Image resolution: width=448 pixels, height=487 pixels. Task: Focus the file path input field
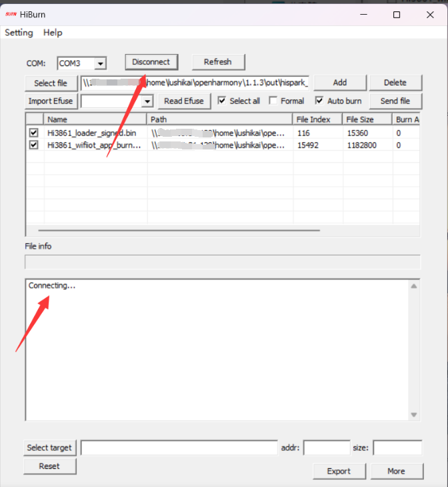point(195,83)
